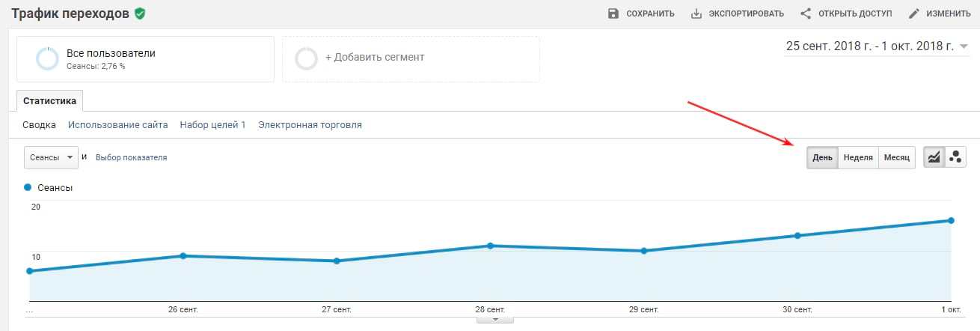
Task: Select Месяц granularity
Action: click(897, 157)
